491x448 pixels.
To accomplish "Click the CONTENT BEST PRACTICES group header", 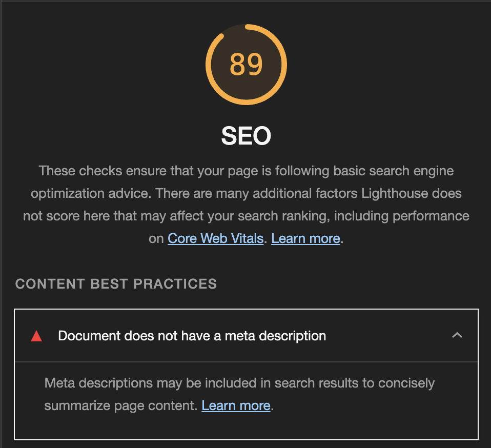I will 116,284.
